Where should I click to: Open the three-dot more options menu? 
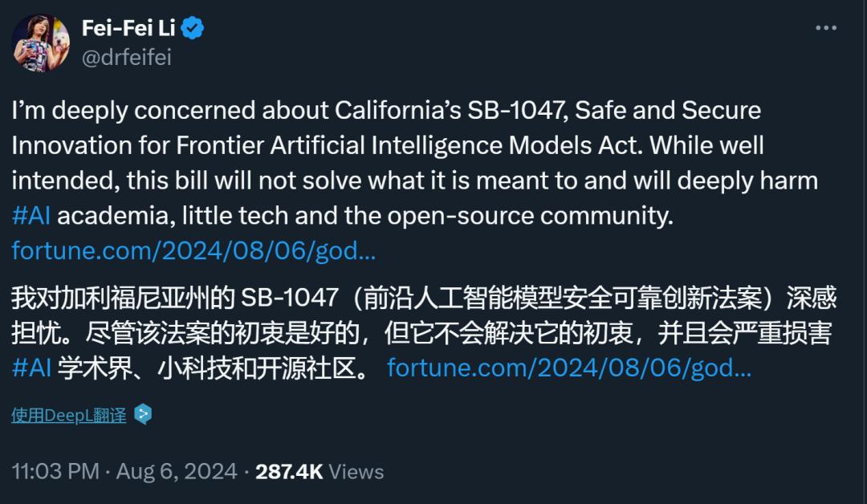click(x=825, y=28)
